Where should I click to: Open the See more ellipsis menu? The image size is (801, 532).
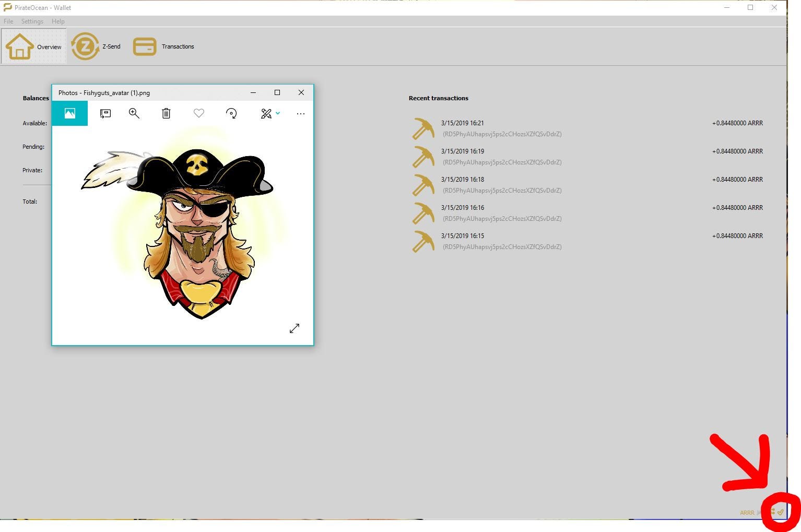(x=300, y=113)
